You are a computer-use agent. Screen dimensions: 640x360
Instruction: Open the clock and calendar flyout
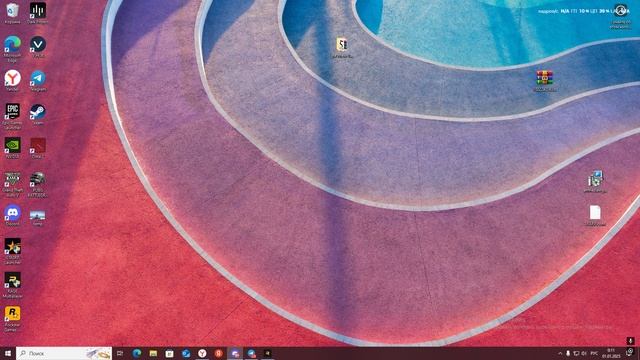tap(611, 353)
